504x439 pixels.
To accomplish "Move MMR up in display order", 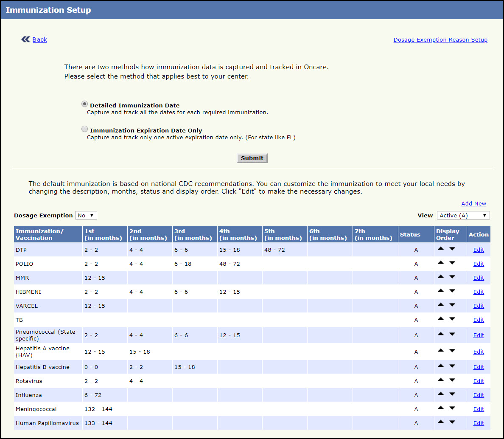I will (441, 277).
